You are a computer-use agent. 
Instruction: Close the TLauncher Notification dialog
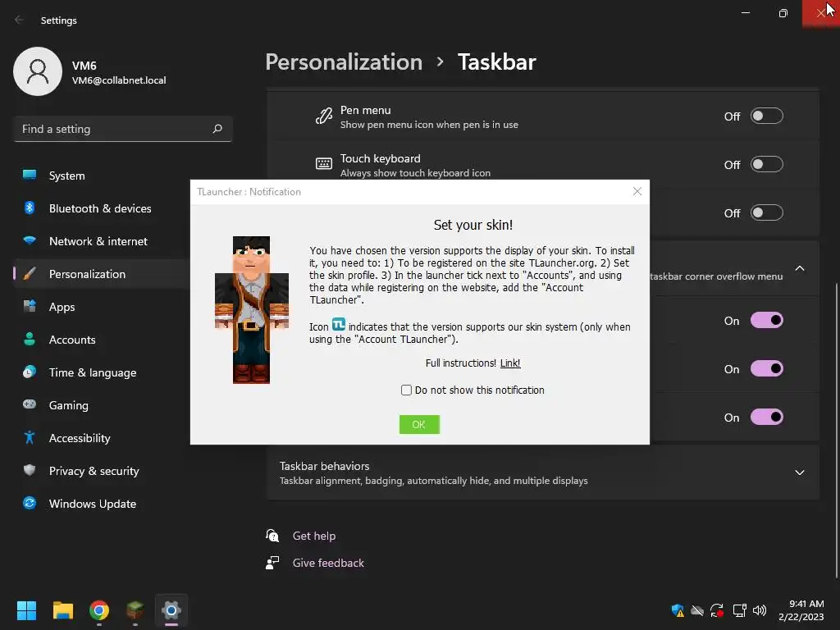tap(637, 191)
